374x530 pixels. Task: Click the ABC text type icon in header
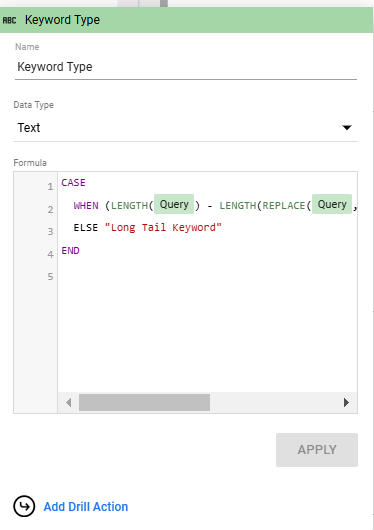click(9, 20)
